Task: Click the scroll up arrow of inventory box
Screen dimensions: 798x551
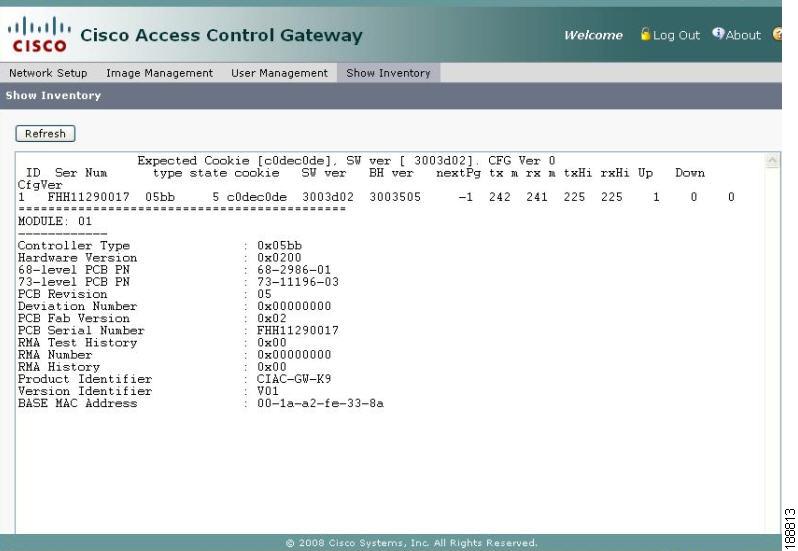Action: [x=773, y=161]
